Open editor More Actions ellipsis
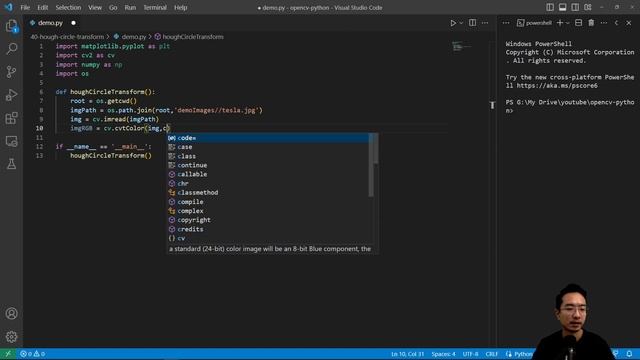This screenshot has width=640, height=360. [x=485, y=23]
